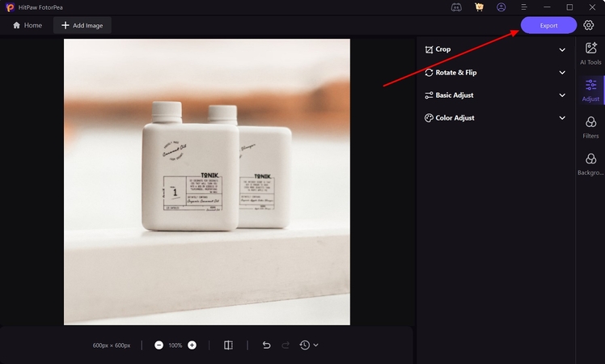Click the Export button
This screenshot has width=605, height=364.
pos(548,25)
